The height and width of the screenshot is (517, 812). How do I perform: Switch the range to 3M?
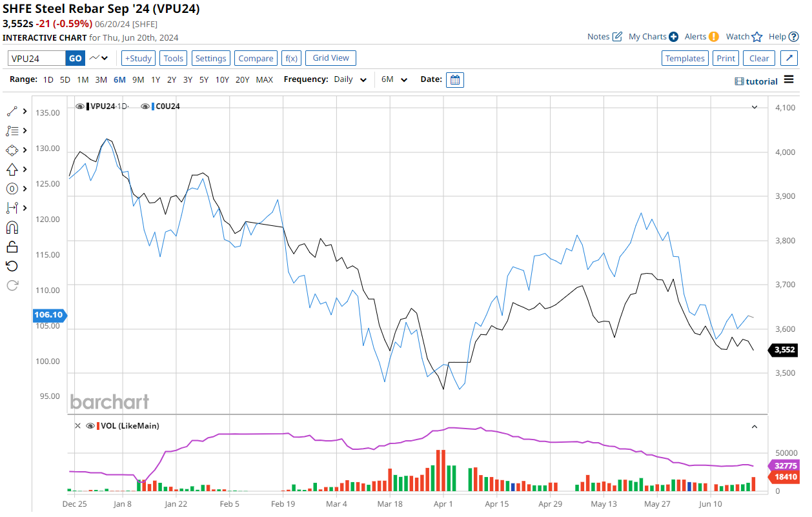(101, 80)
